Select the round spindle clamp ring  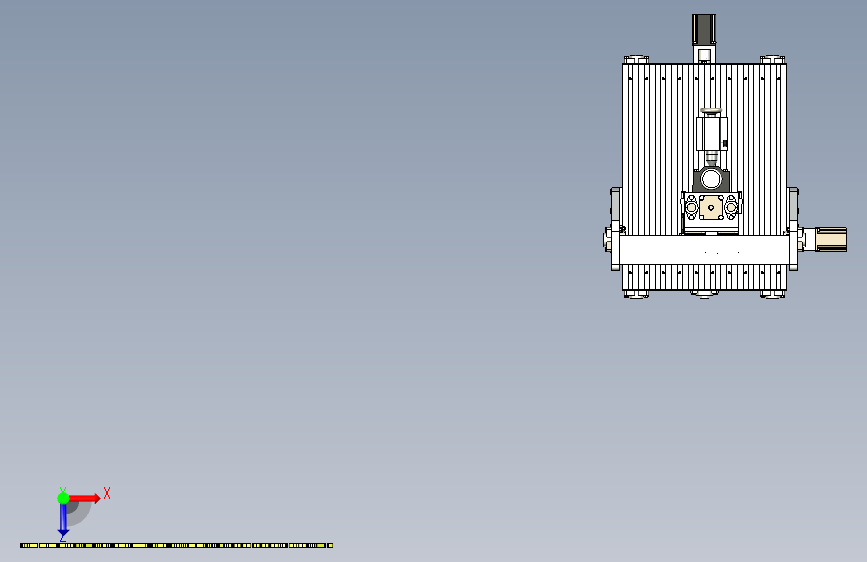711,179
